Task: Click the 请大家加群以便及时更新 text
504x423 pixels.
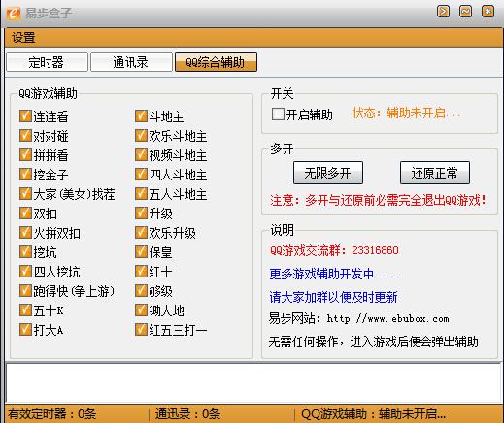Action: (333, 297)
